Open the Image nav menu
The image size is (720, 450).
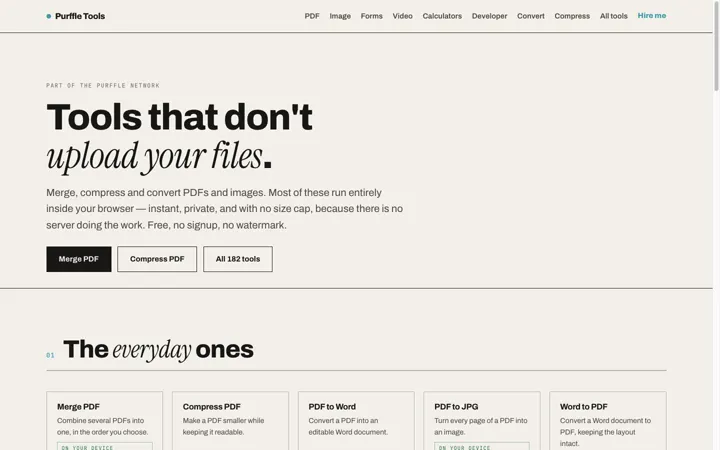tap(340, 16)
